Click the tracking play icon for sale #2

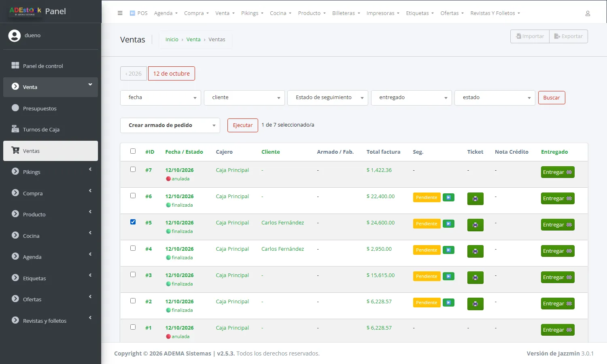click(448, 303)
